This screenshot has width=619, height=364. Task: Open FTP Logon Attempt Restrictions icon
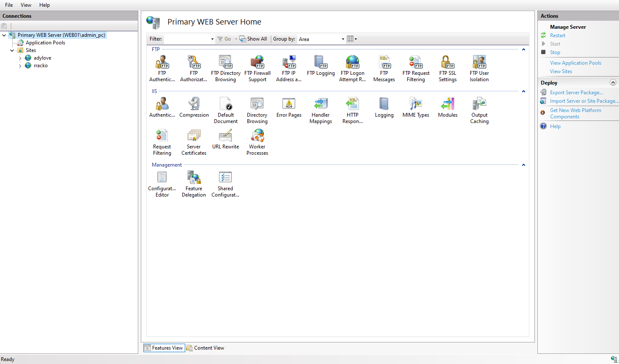click(x=352, y=68)
